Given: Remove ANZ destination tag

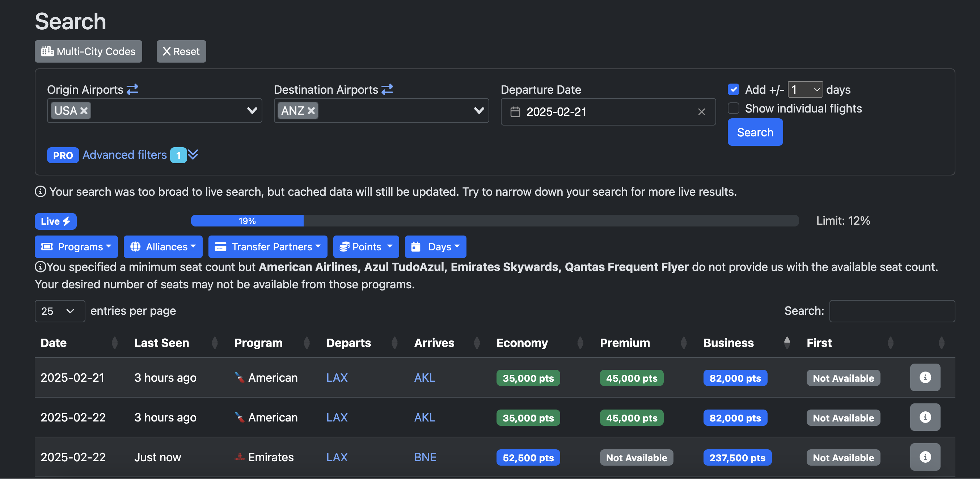Looking at the screenshot, I should [311, 111].
